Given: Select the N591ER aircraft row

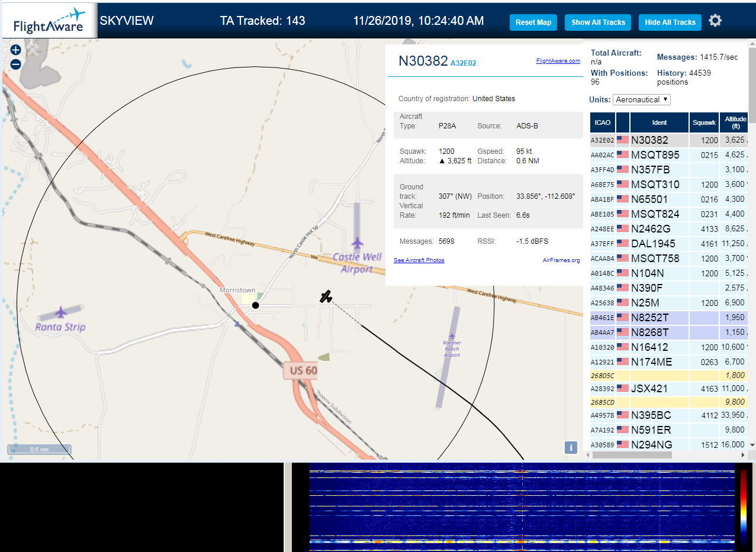Looking at the screenshot, I should coord(669,430).
